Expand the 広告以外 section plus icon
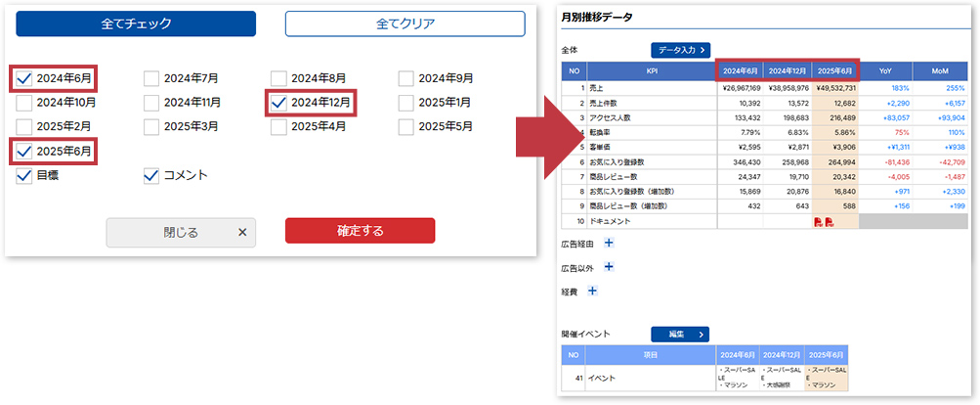The width and height of the screenshot is (980, 405). [609, 266]
